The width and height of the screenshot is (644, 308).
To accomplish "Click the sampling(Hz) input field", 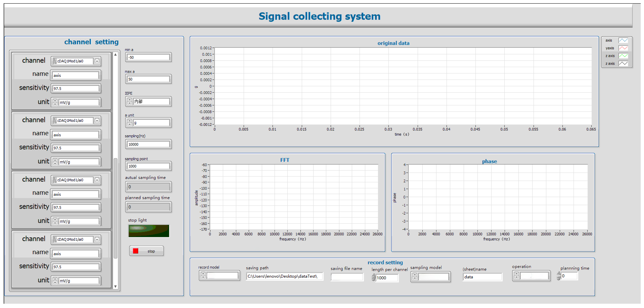I will click(148, 144).
